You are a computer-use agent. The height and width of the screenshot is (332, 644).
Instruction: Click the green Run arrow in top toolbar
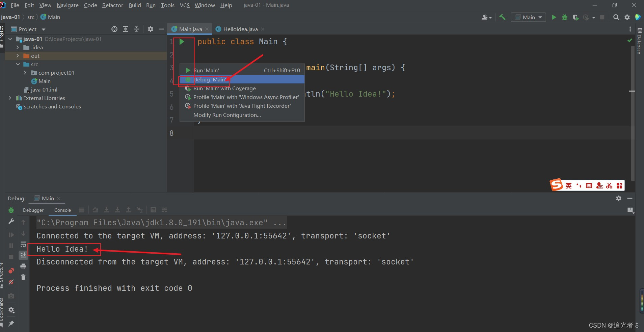pos(554,17)
